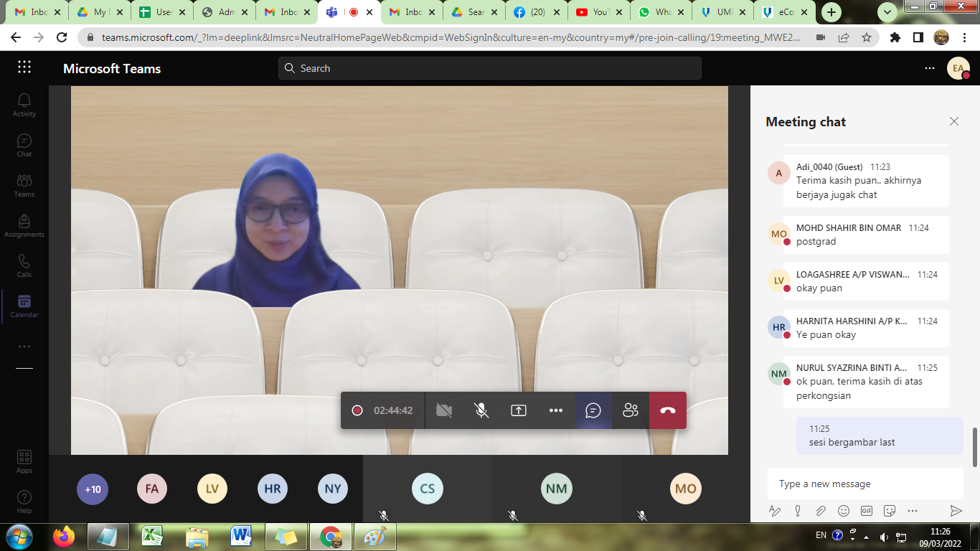Open Chrome extensions puzzle icon

tap(895, 37)
